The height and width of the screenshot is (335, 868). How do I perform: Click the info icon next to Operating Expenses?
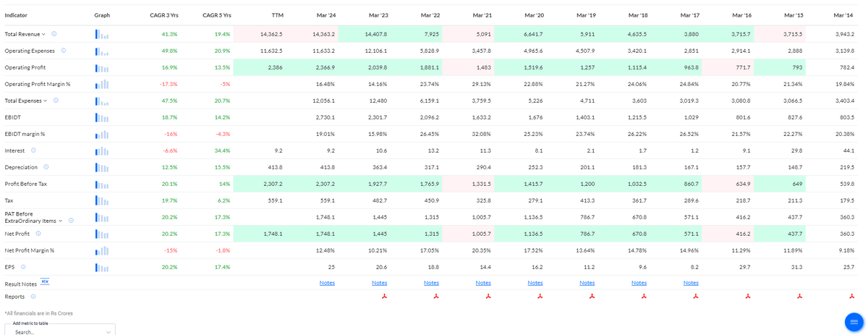64,51
